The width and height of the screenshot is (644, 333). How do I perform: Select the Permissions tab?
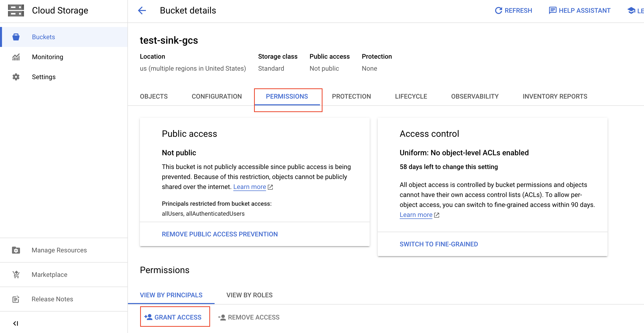(x=287, y=96)
